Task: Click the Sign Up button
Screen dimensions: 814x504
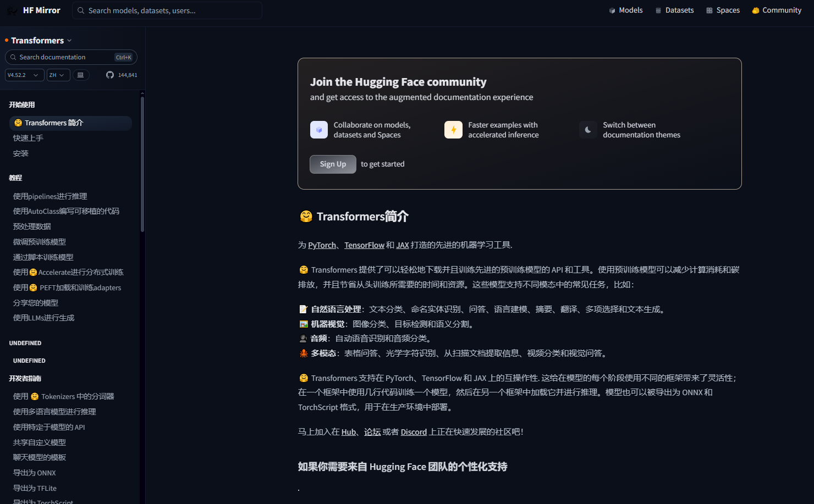Action: click(x=333, y=164)
